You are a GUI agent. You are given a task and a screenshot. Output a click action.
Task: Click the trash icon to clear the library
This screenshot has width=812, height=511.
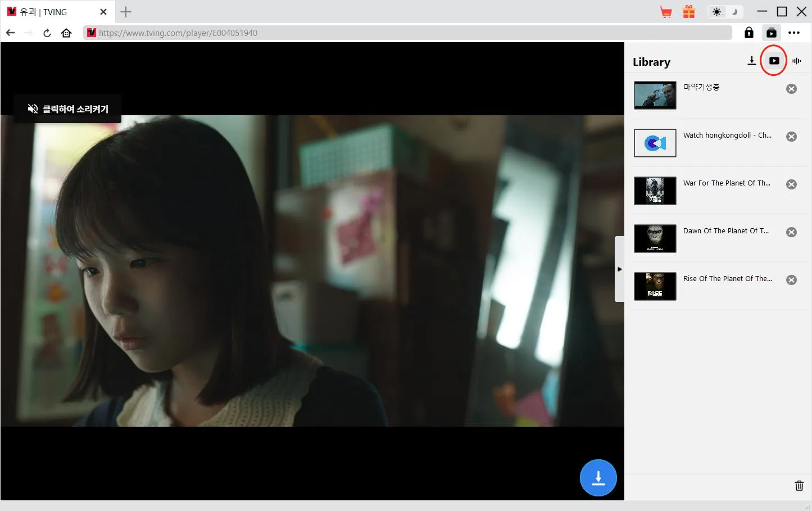click(x=799, y=486)
